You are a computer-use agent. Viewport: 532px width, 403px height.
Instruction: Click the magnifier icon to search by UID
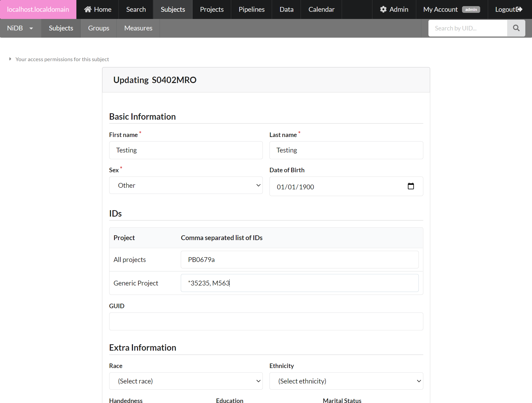point(516,28)
